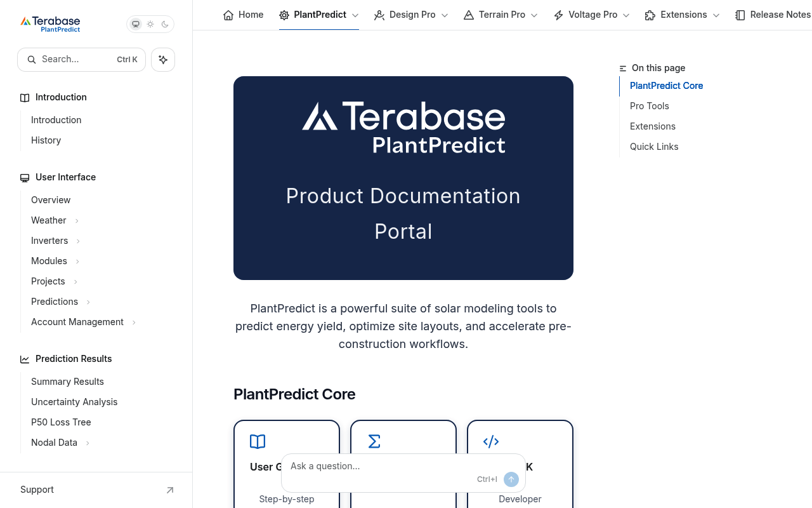Click the On this page list icon
The width and height of the screenshot is (812, 508).
click(x=623, y=69)
